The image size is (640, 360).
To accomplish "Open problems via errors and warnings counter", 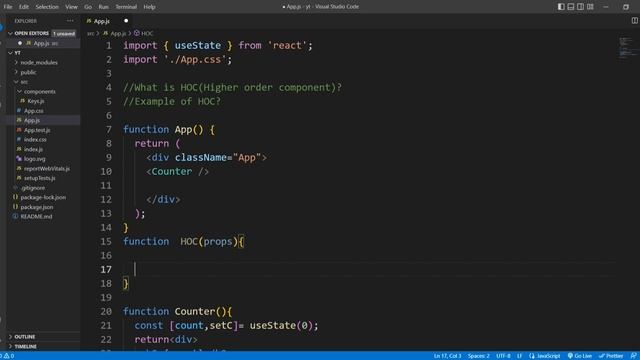I will coord(8,356).
